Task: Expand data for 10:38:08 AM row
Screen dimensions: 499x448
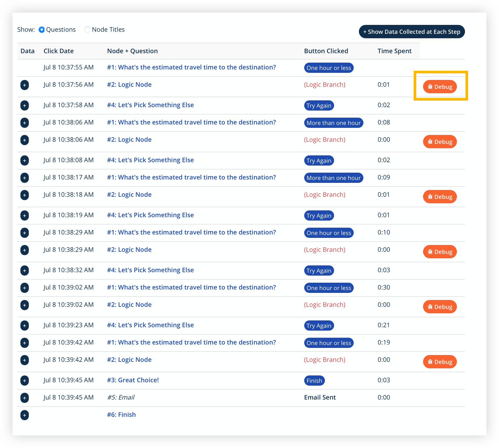Action: (x=25, y=160)
